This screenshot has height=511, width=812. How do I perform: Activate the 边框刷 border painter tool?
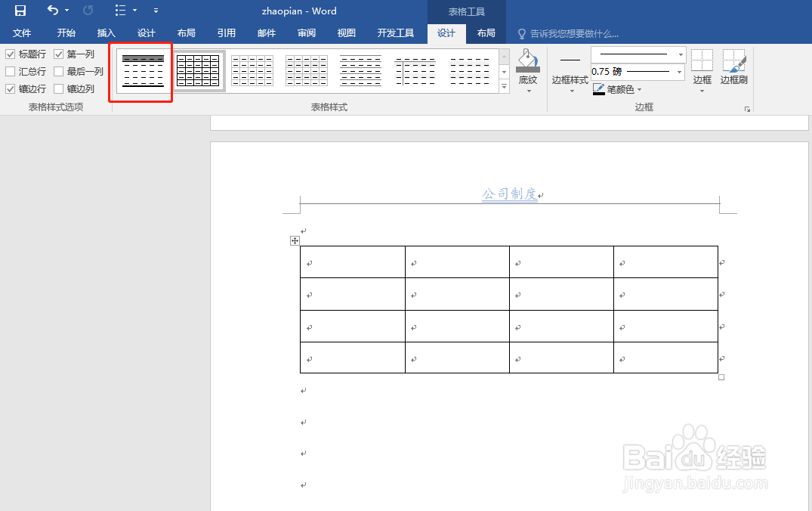point(734,67)
